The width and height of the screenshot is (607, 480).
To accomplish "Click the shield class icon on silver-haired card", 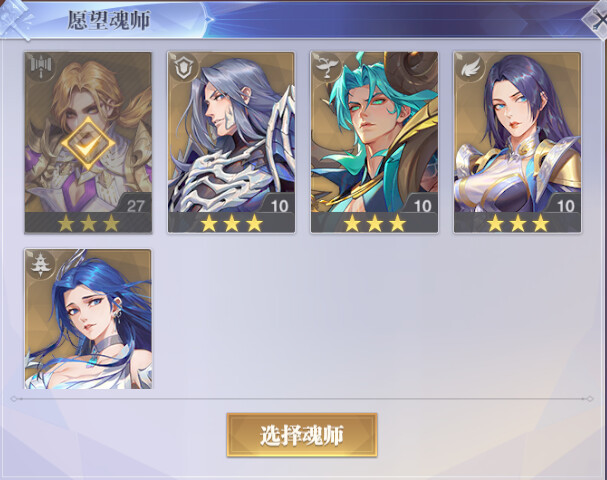I will (185, 68).
